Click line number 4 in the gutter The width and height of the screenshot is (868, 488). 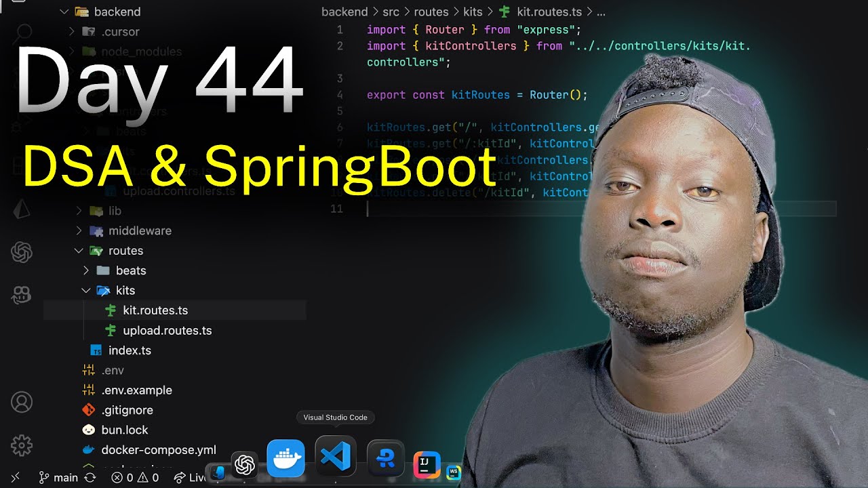point(339,95)
